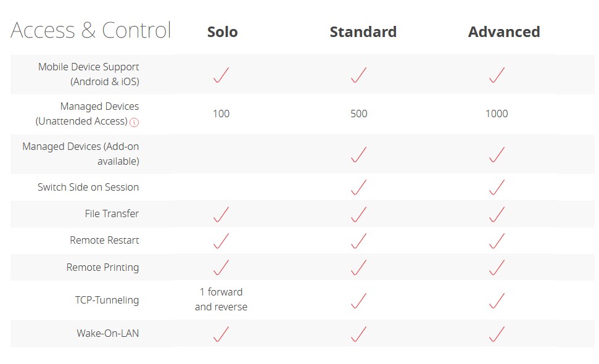Click Solo checkmark for Wake-On-LAN

tap(221, 334)
